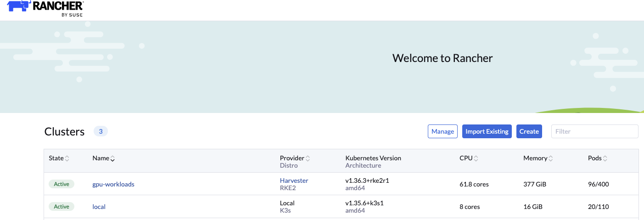
Task: Open the local cluster
Action: 99,207
